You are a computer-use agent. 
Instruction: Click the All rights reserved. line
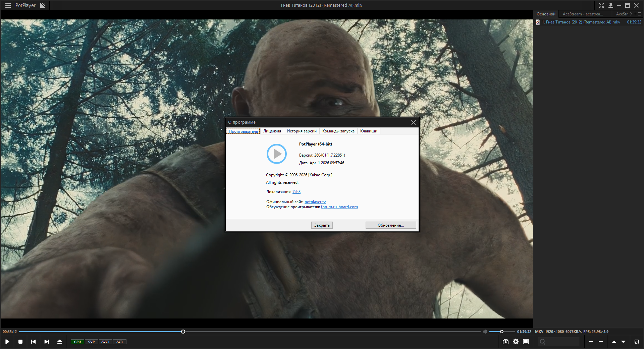point(282,182)
